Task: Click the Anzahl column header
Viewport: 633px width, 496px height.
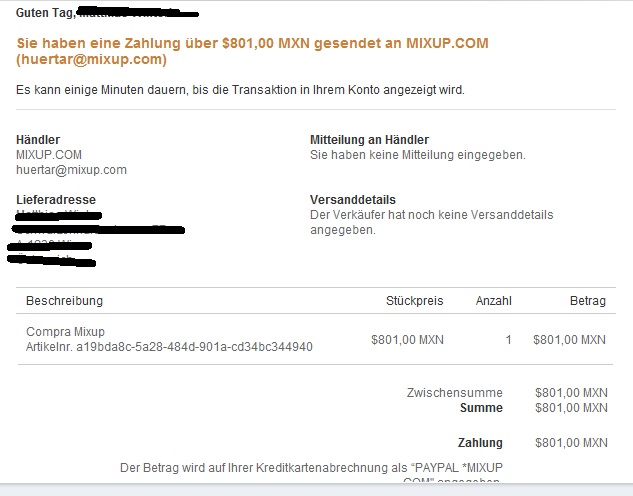Action: point(493,301)
